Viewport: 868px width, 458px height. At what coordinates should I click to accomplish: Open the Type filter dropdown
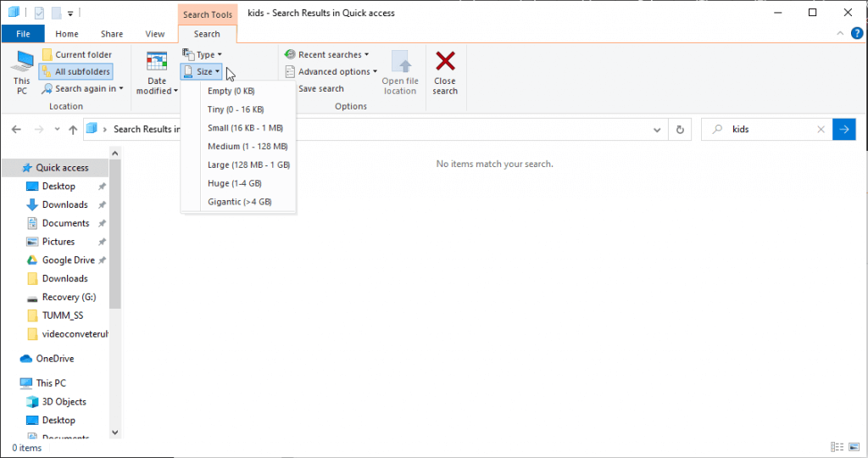point(203,54)
